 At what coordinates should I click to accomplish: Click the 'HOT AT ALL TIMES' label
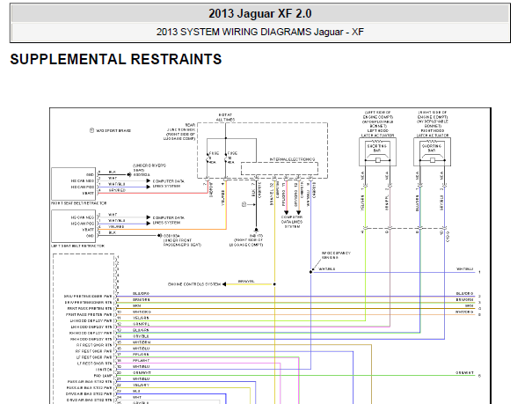point(225,117)
